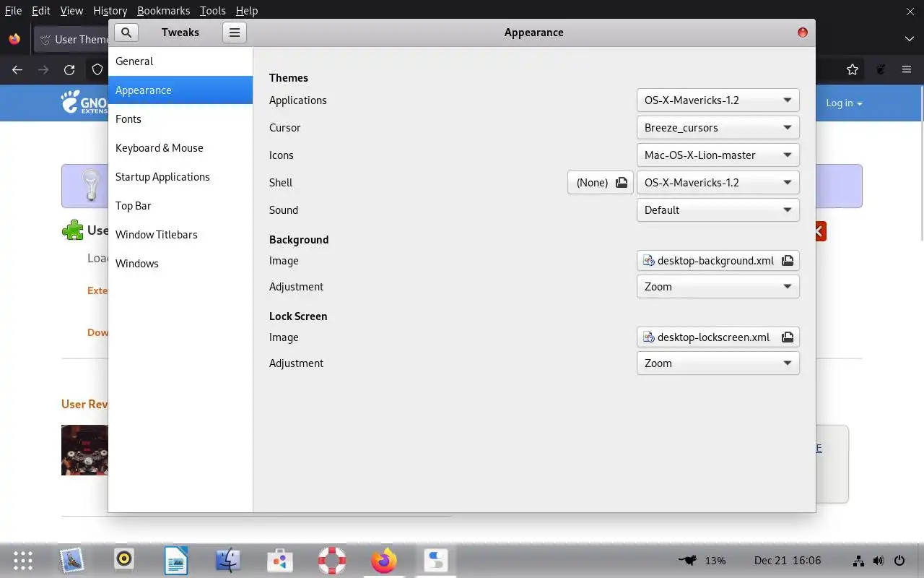Select Keyboard & Mouse in sidebar
Screen dimensions: 924x578
180,148
